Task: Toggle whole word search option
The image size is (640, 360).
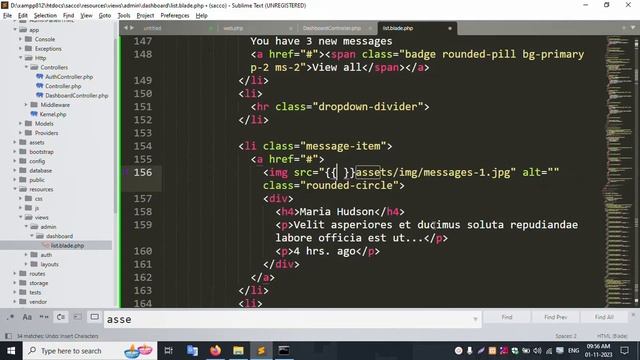Action: pyautogui.click(x=44, y=317)
